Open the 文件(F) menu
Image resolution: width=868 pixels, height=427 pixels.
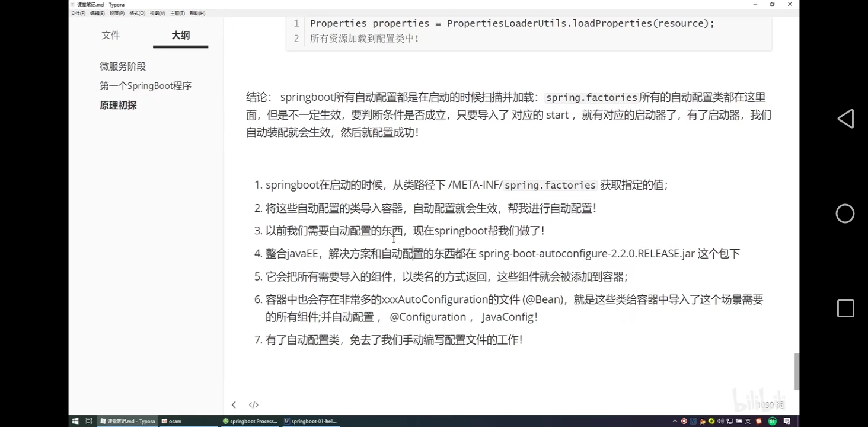tap(78, 13)
